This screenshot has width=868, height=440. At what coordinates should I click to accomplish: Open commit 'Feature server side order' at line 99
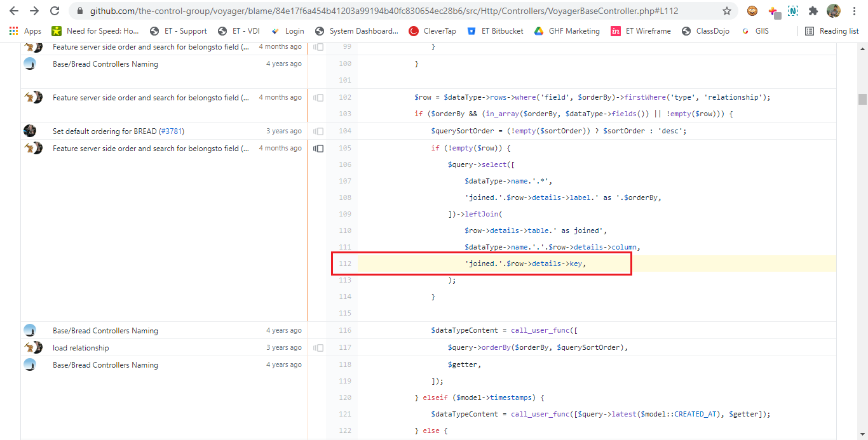(x=151, y=47)
